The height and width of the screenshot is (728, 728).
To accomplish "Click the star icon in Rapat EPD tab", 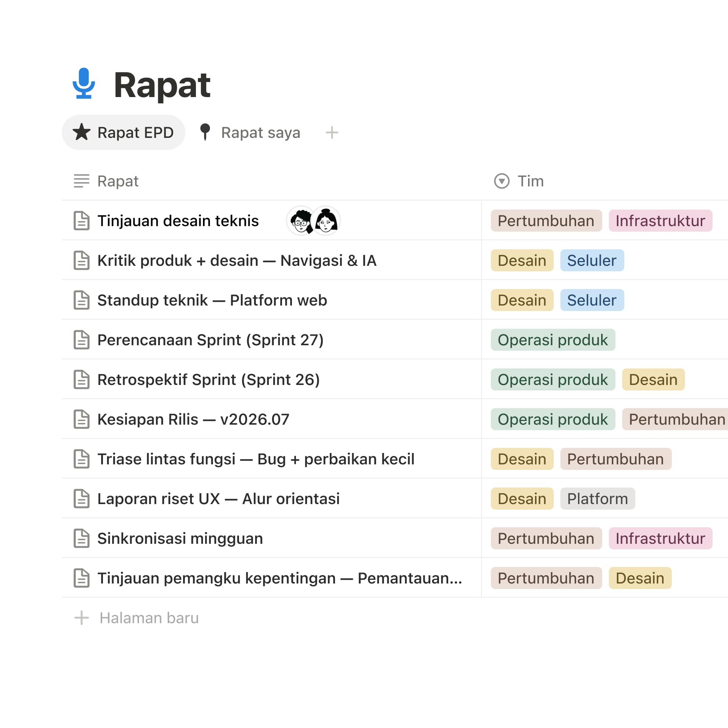I will tap(81, 132).
